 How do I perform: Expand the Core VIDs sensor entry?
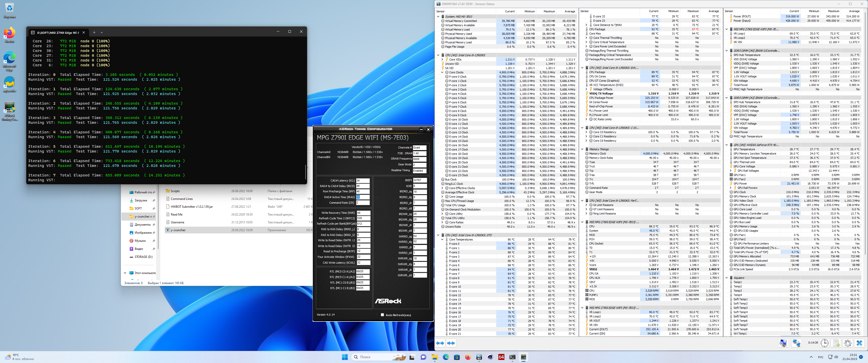[x=442, y=59]
